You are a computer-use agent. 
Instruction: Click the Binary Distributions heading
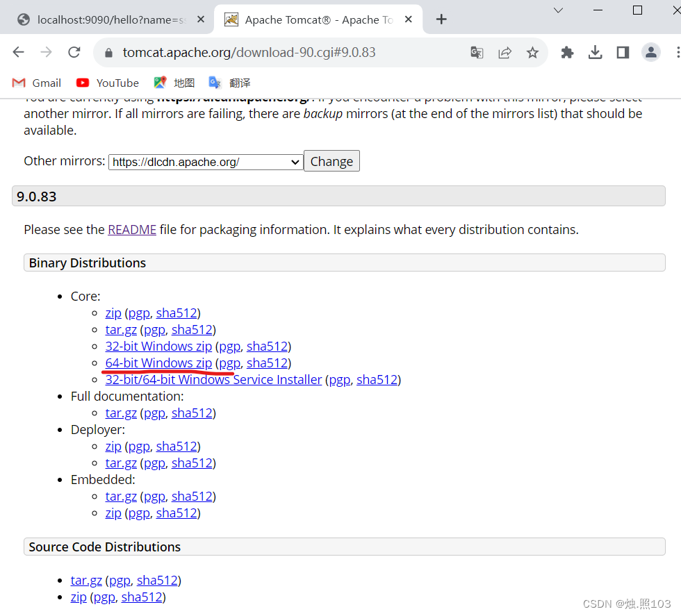point(88,263)
